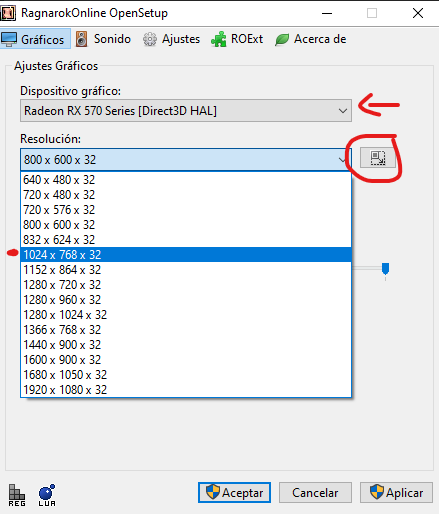Select the Gráficos monitor tab
The width and height of the screenshot is (439, 514).
pyautogui.click(x=35, y=39)
